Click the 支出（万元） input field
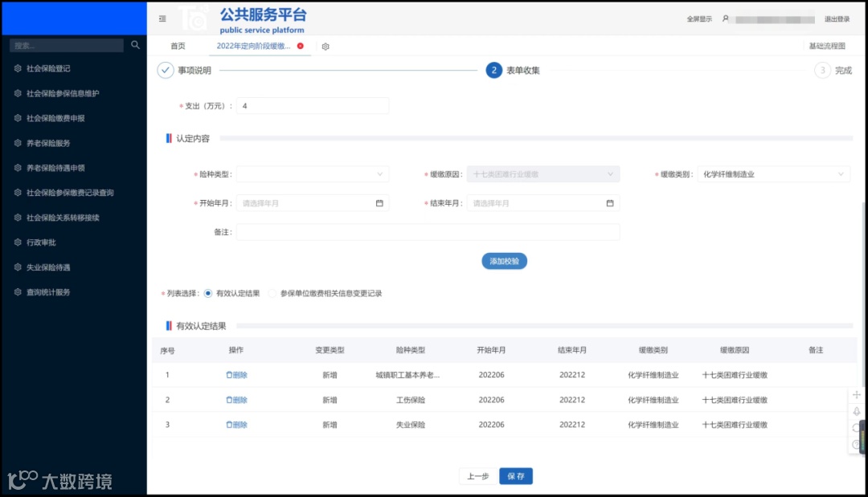This screenshot has height=497, width=868. pos(313,106)
